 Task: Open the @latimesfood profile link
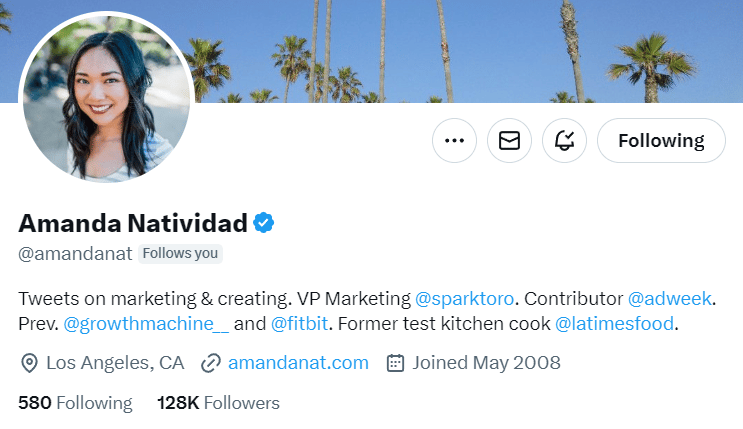coord(615,324)
